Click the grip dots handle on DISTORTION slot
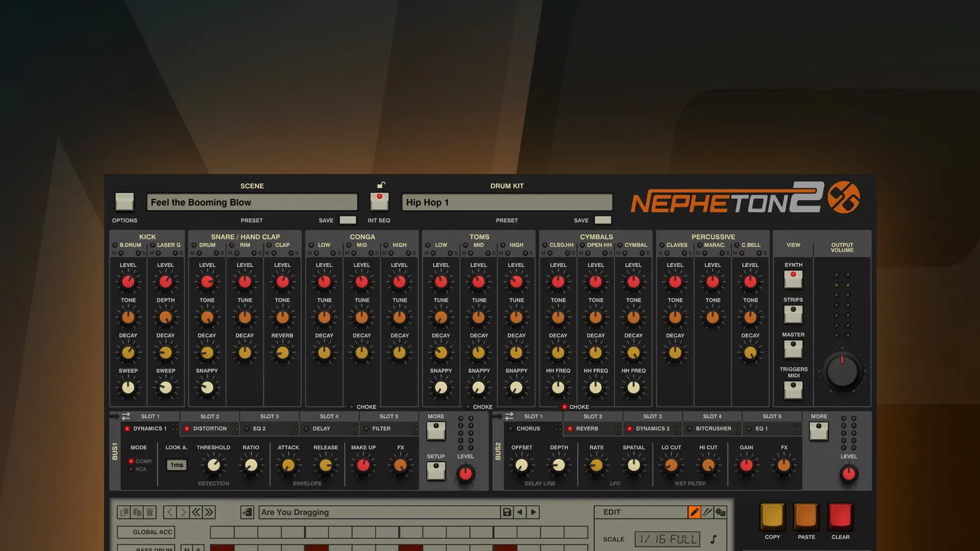980x551 pixels. pyautogui.click(x=235, y=429)
